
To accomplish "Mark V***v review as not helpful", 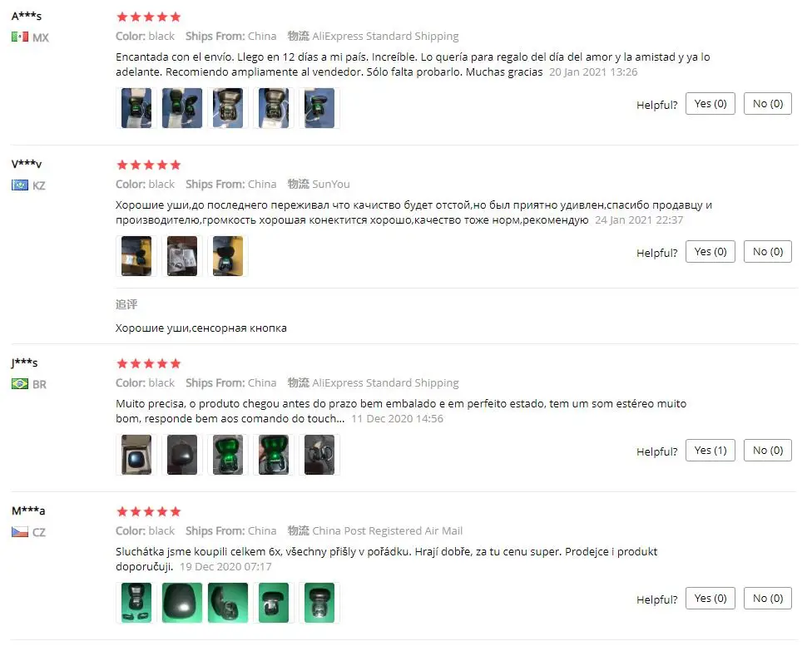I will pos(767,252).
